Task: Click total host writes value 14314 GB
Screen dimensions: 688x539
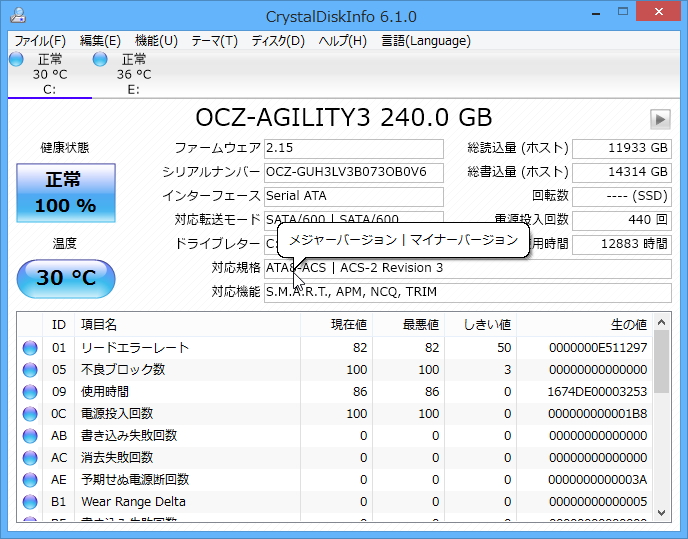Action: pyautogui.click(x=622, y=172)
